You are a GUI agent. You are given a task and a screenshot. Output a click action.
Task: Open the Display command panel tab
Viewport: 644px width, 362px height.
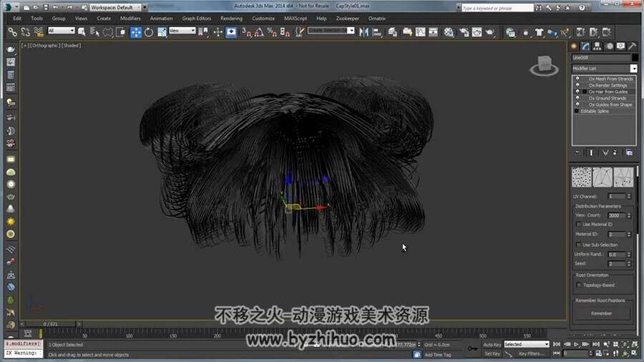click(x=620, y=47)
